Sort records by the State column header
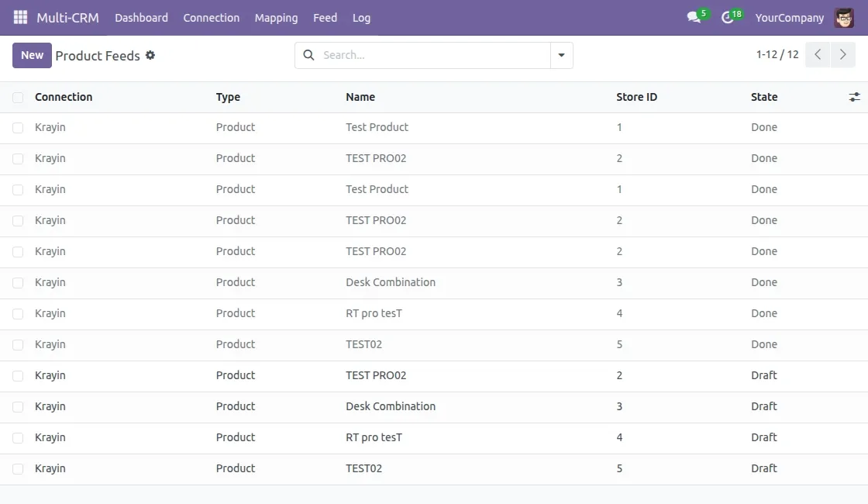 click(763, 97)
